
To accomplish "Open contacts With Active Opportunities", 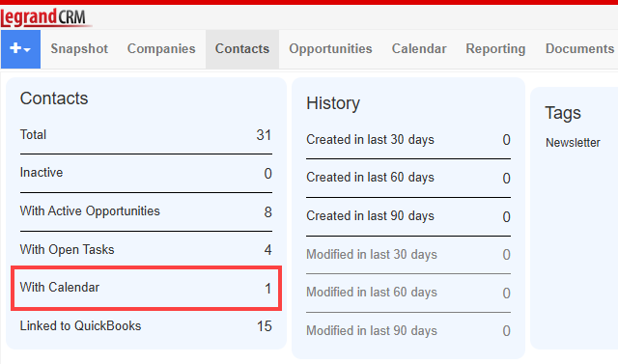I will [x=146, y=211].
